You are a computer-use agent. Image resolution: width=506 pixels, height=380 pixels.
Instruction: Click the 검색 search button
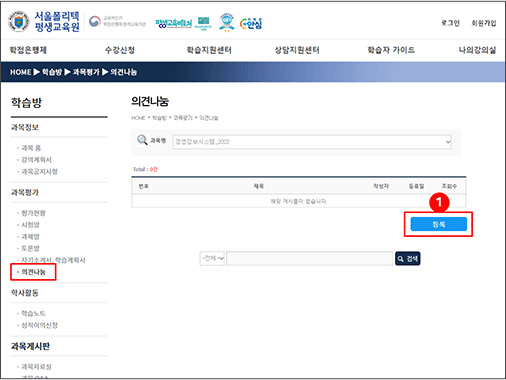pyautogui.click(x=408, y=259)
